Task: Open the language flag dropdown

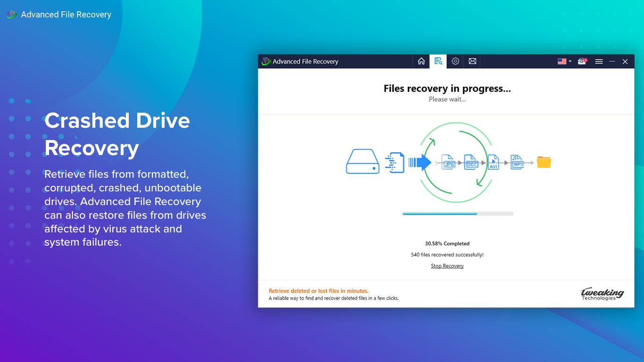Action: coord(564,61)
